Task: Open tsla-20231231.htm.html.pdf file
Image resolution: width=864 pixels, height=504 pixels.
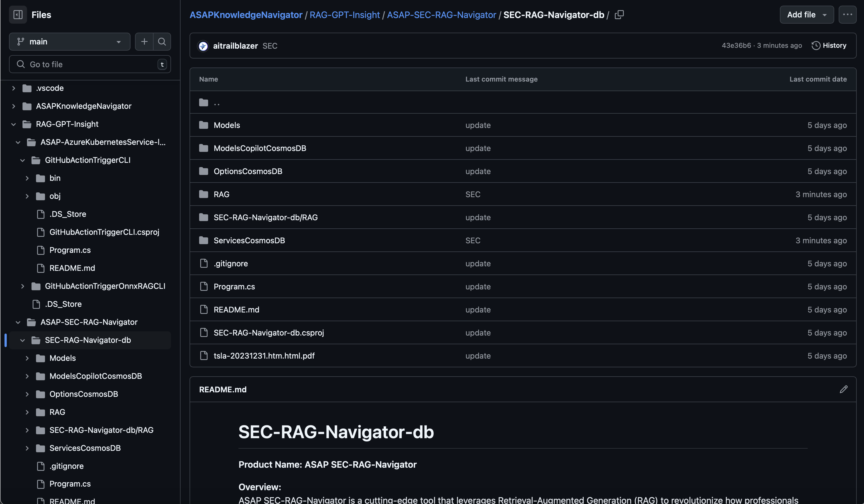Action: tap(264, 355)
